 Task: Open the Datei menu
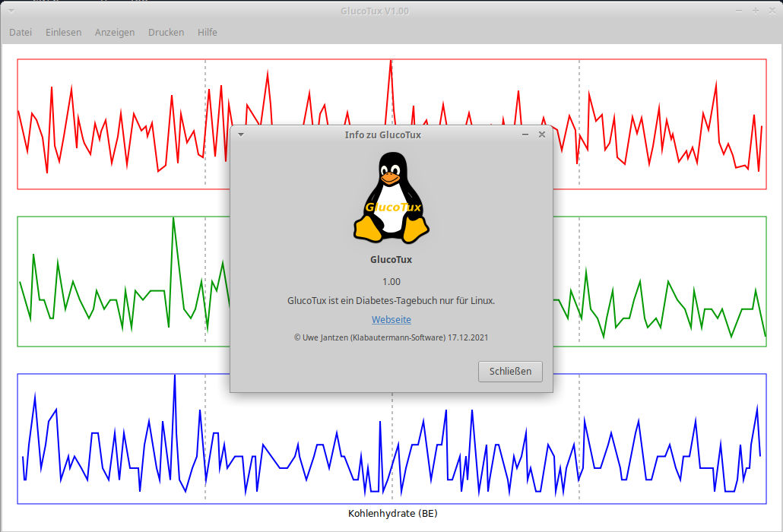point(21,33)
